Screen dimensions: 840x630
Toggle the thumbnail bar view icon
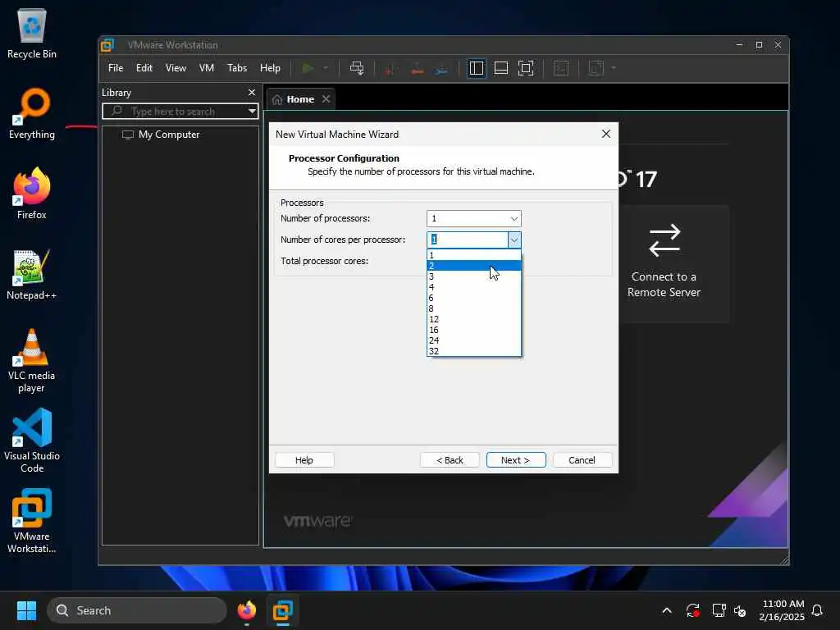501,68
